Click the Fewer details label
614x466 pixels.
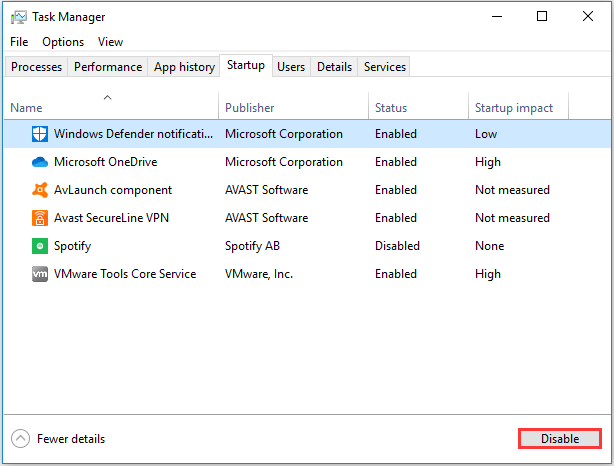pyautogui.click(x=71, y=439)
